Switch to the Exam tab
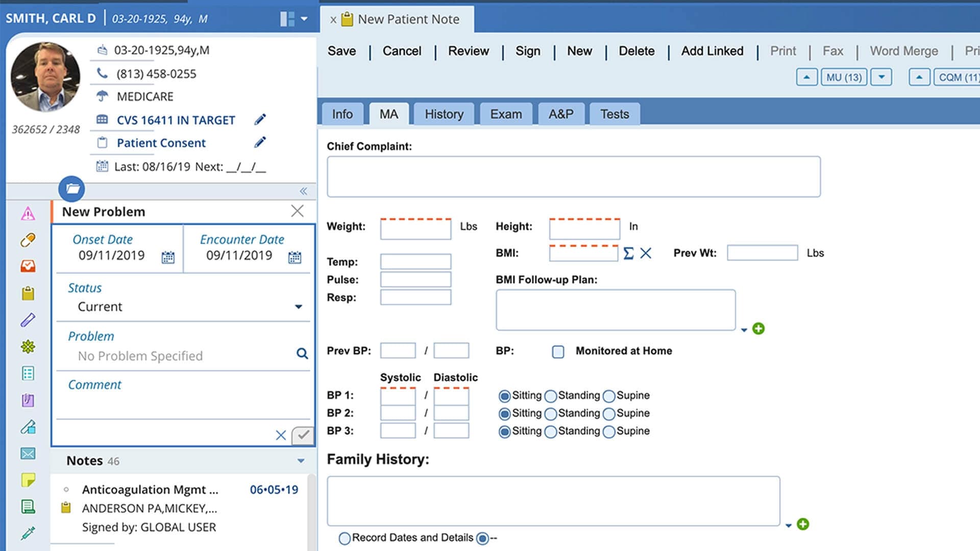This screenshot has height=551, width=980. point(506,114)
